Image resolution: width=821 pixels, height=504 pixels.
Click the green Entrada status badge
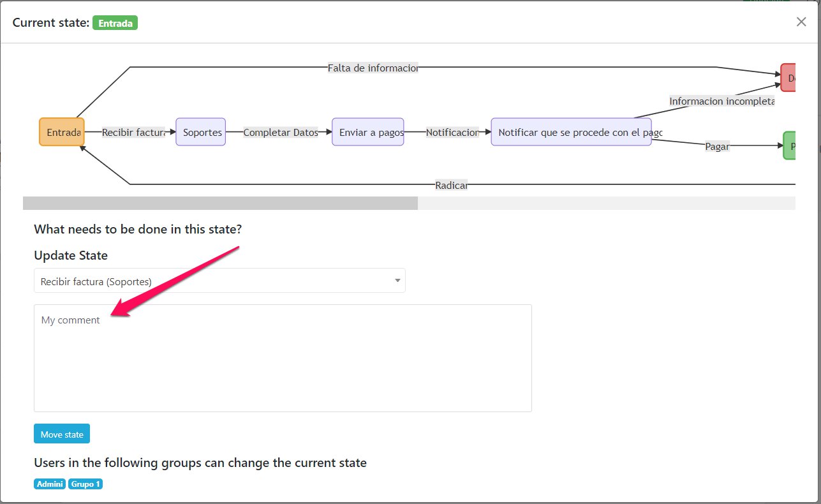(x=115, y=23)
